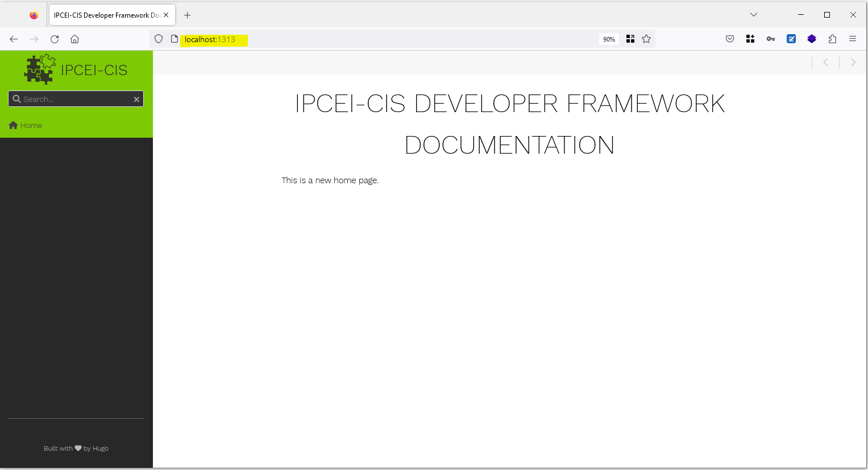Click the 90% zoom level indicator
Viewport: 868px width, 470px height.
609,39
